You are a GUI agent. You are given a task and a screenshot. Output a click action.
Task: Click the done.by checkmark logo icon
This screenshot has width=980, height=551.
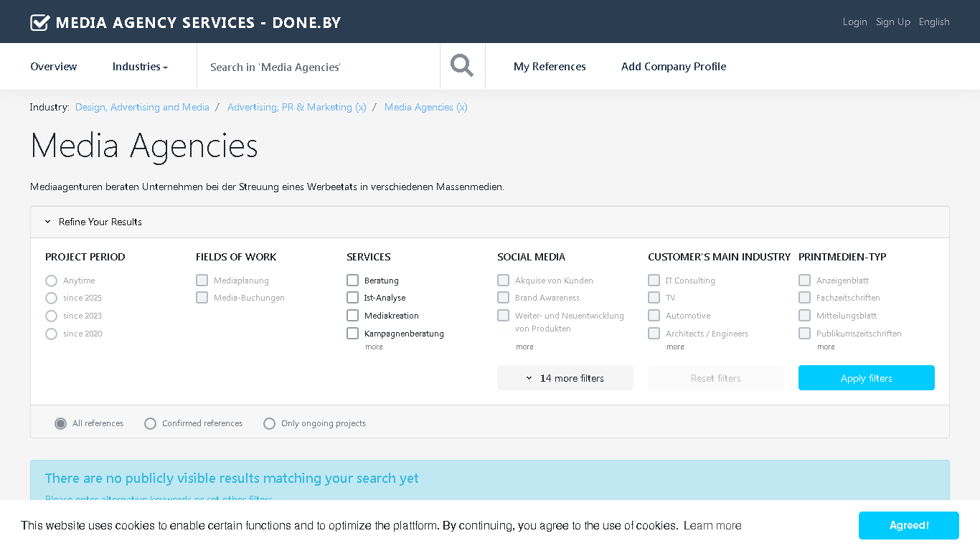click(x=39, y=22)
